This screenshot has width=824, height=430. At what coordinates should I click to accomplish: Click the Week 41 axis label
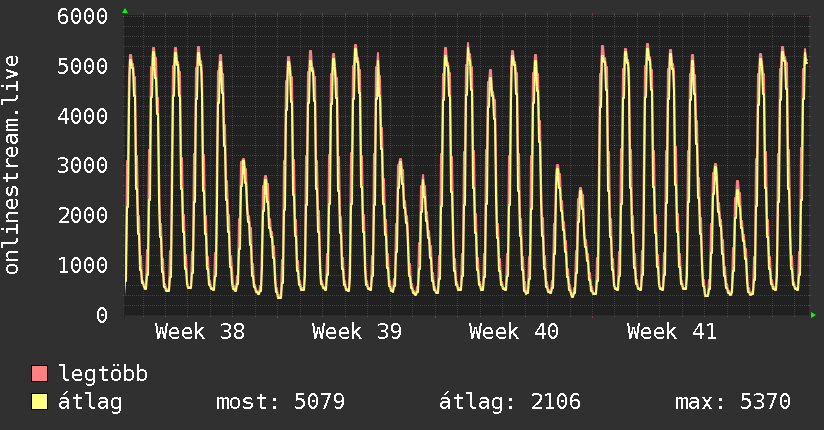coord(672,332)
